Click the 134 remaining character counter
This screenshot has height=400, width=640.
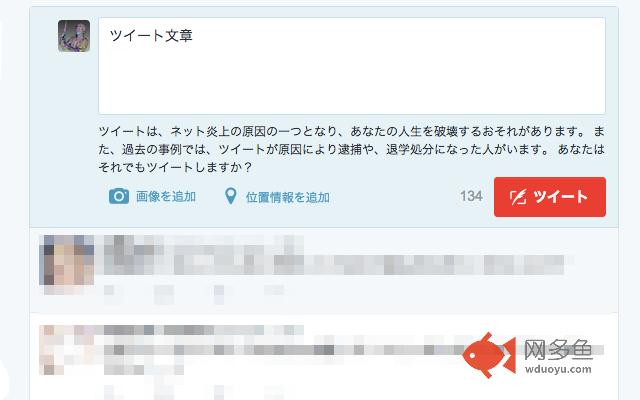471,196
